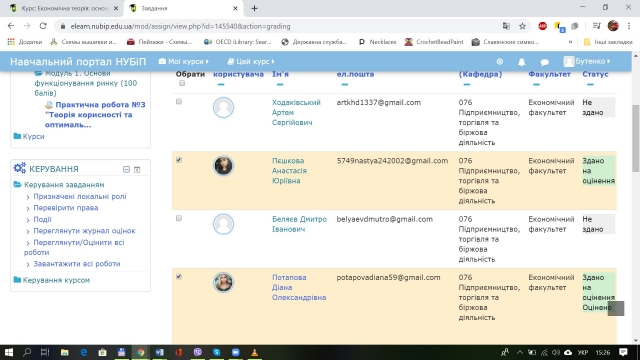640x360 pixels.
Task: Bookmark this page with the star icon
Action: (522, 26)
